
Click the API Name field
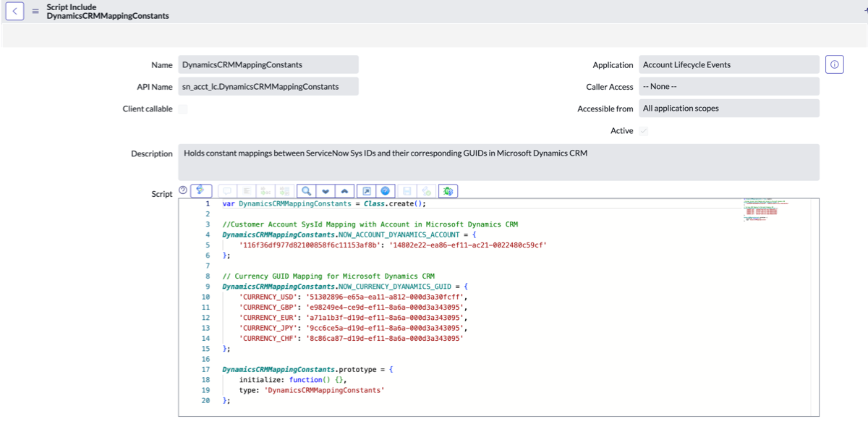(268, 86)
